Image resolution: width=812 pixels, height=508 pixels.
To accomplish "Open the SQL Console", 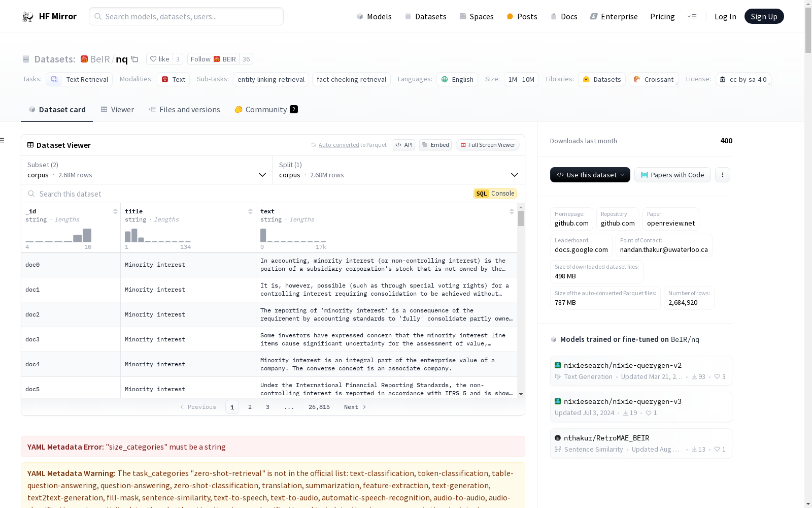I will pos(495,194).
